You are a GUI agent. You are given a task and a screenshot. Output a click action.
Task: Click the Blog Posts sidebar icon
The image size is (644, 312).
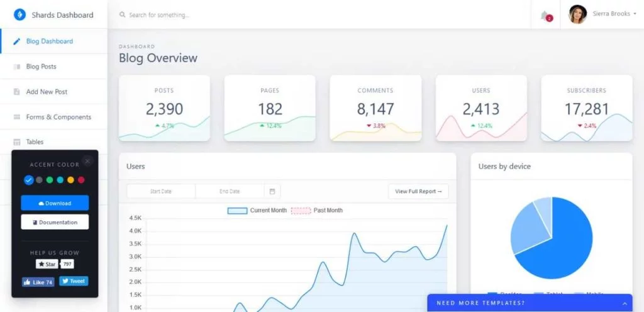(x=17, y=67)
